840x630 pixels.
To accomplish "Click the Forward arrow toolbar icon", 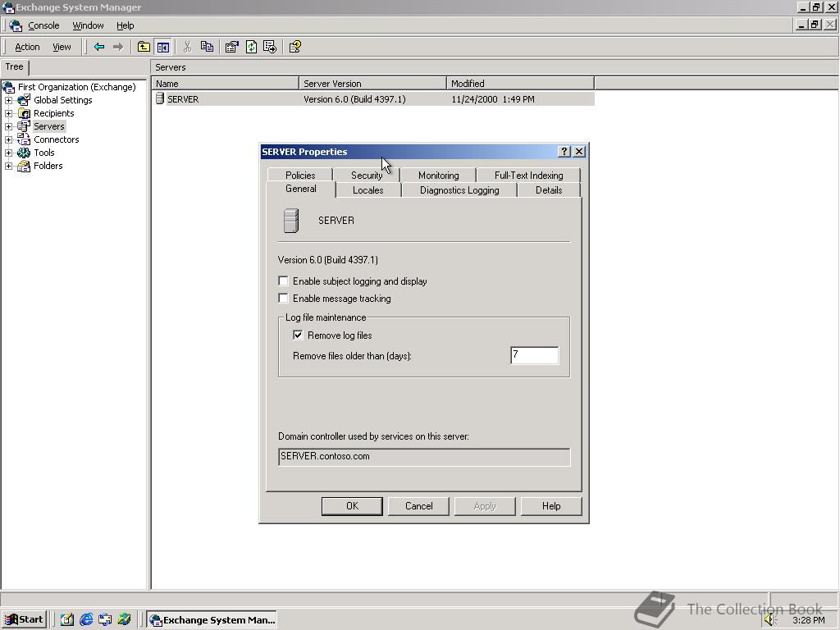I will [118, 47].
